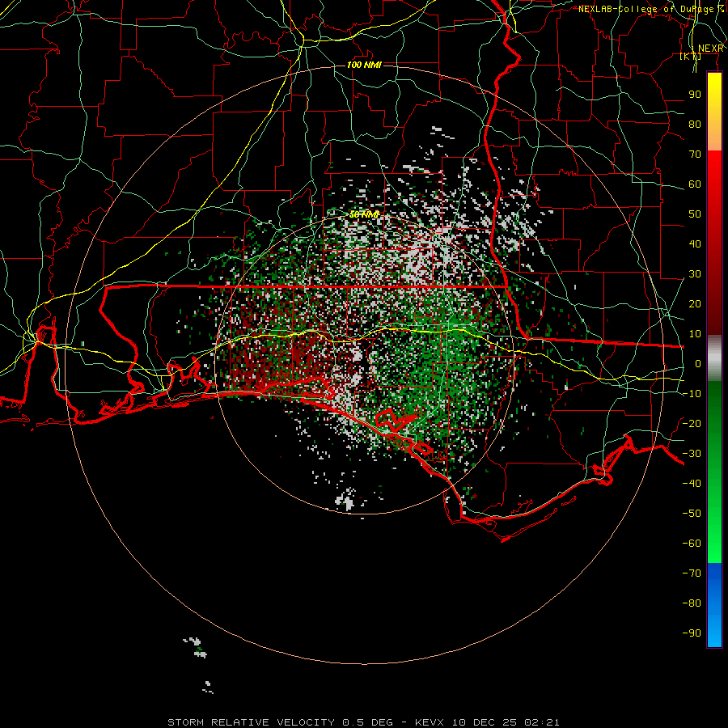Click the "90" value on the velocity scale
The width and height of the screenshot is (728, 728).
[695, 95]
